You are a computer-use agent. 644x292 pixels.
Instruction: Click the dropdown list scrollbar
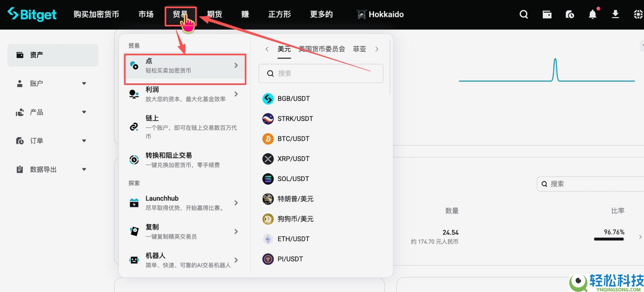tap(390, 67)
